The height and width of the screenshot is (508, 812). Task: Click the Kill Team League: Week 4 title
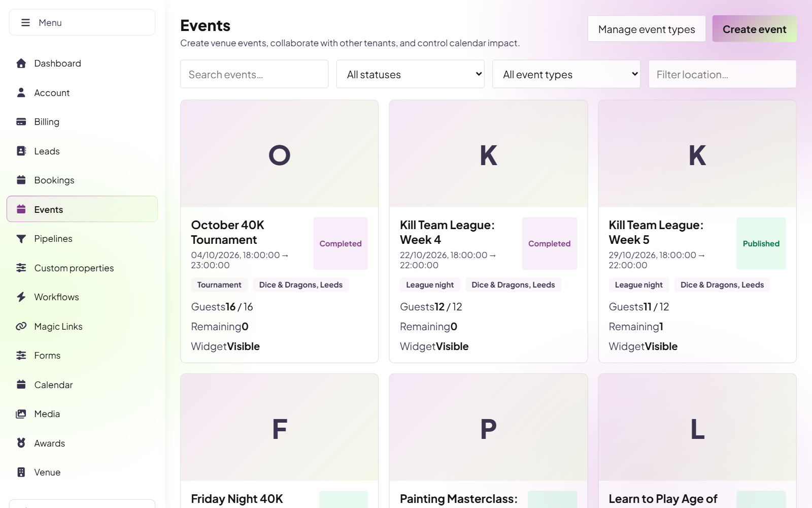447,232
